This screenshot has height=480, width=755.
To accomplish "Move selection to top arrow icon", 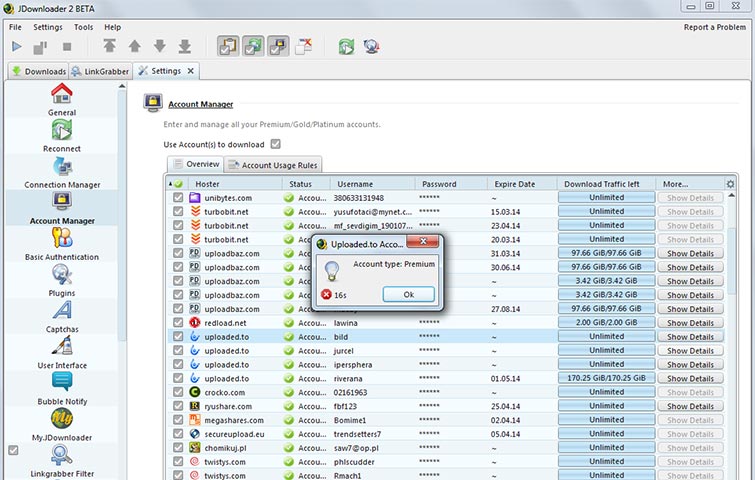I will [x=109, y=46].
